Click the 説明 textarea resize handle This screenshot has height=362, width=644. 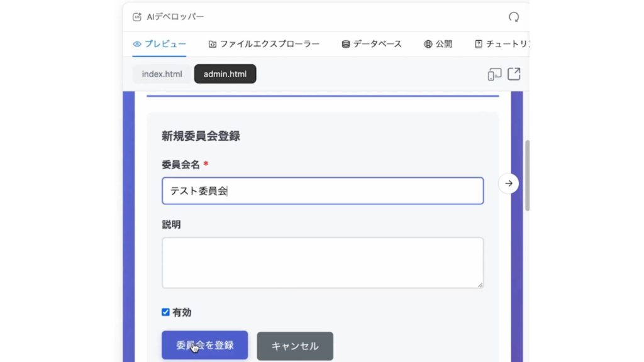tap(480, 285)
